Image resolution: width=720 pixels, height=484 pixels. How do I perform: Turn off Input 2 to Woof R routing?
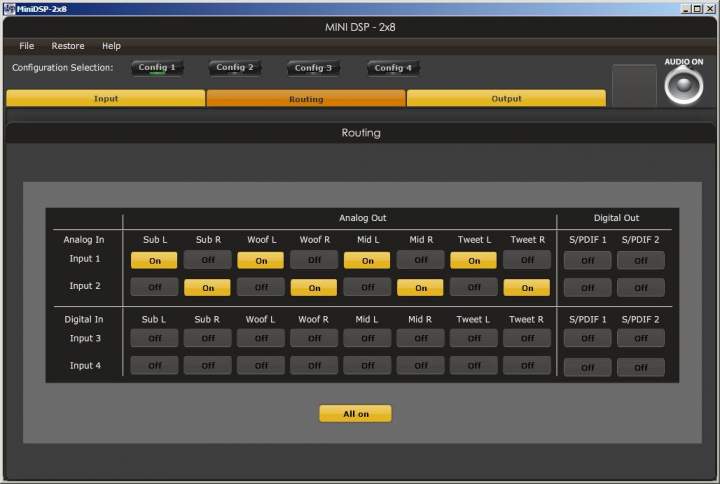point(314,287)
